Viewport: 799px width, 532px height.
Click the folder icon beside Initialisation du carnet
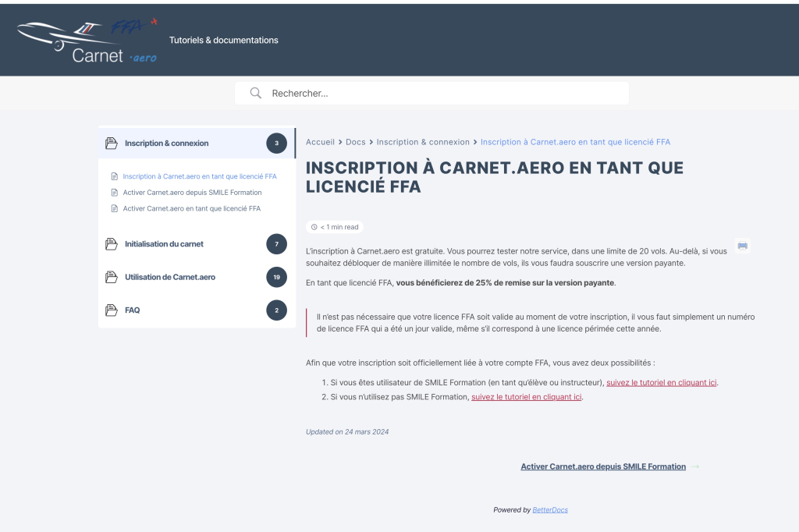112,244
